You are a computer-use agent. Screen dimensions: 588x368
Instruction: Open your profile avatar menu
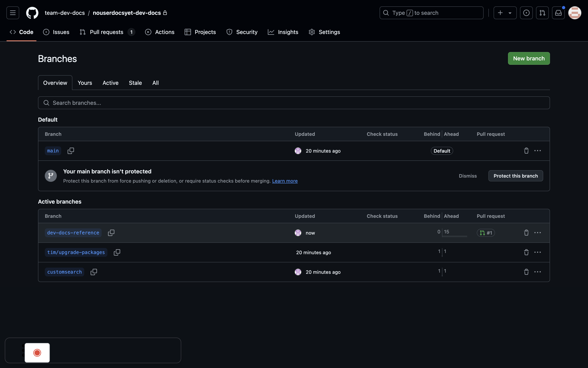575,13
